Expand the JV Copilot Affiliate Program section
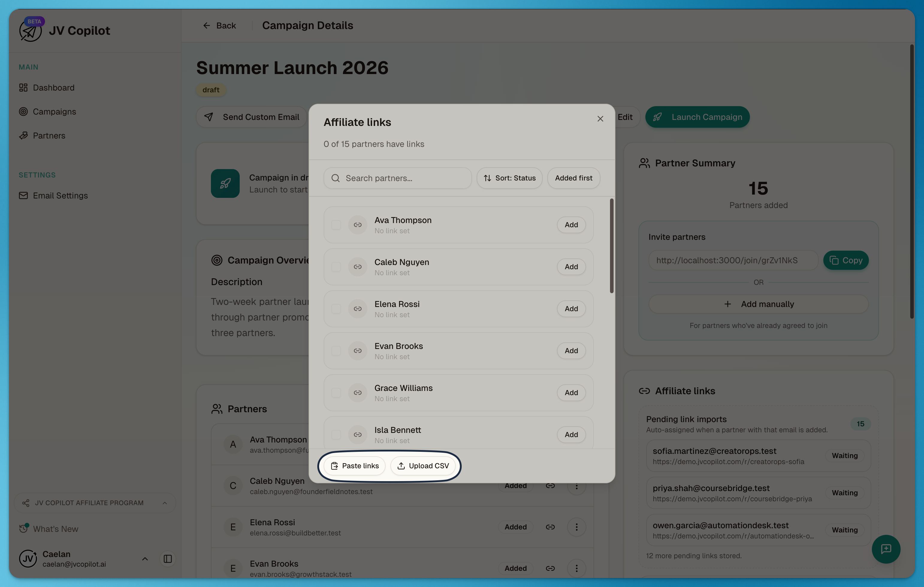The width and height of the screenshot is (924, 587). pyautogui.click(x=95, y=503)
